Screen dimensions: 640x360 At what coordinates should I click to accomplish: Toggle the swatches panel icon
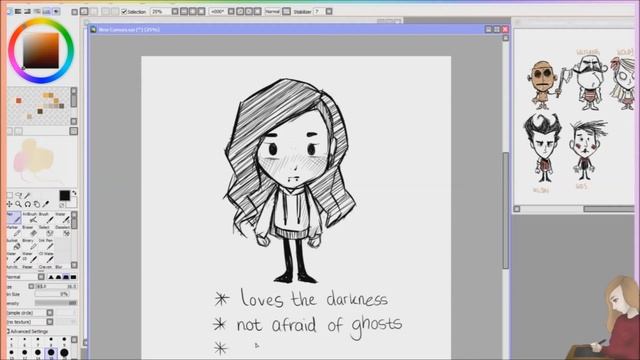(x=47, y=11)
